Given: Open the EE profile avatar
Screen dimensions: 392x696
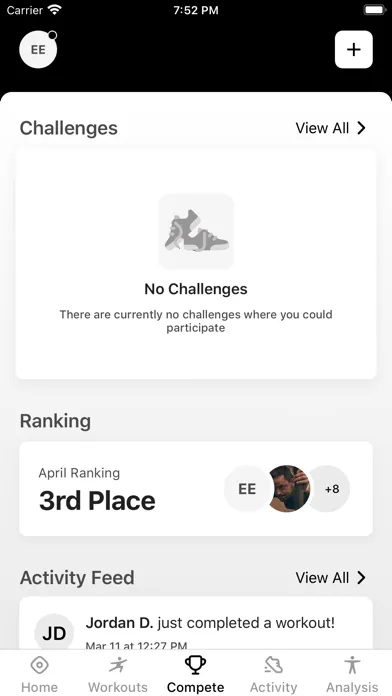Looking at the screenshot, I should [x=38, y=49].
